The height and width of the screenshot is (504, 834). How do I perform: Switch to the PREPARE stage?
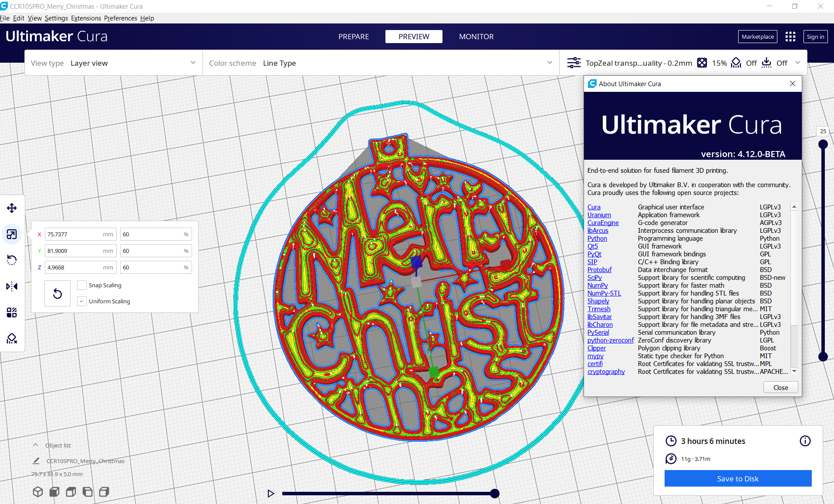(x=354, y=37)
